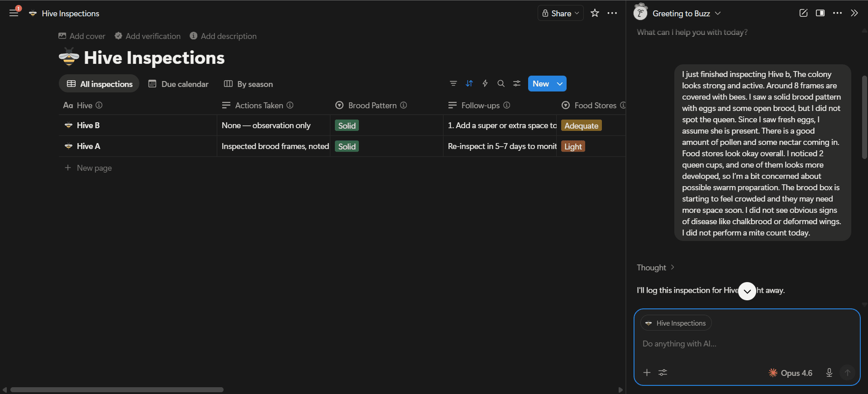Screen dimensions: 868x394
Task: Open the sidebar hamburger menu
Action: [14, 13]
